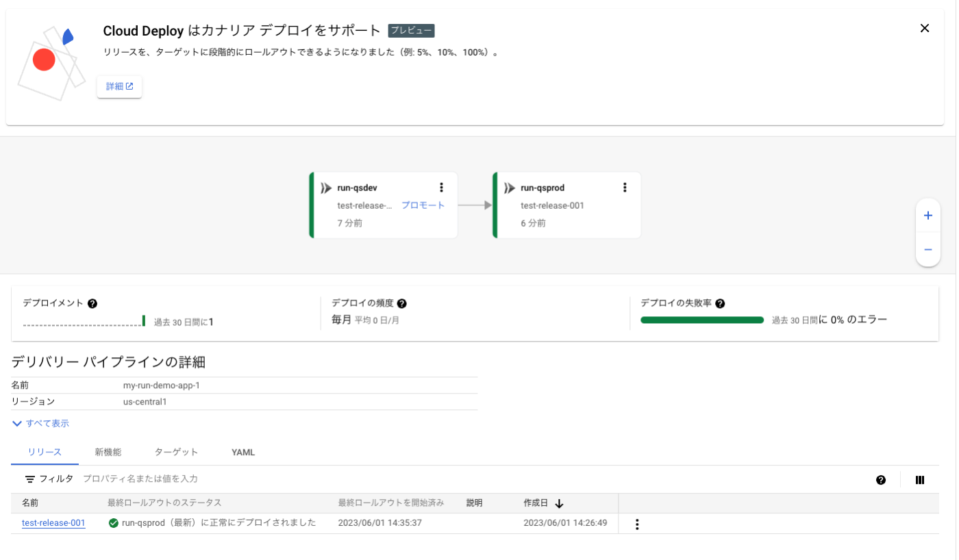The image size is (959, 560).
Task: Click the 説明 column header
Action: pos(474,502)
